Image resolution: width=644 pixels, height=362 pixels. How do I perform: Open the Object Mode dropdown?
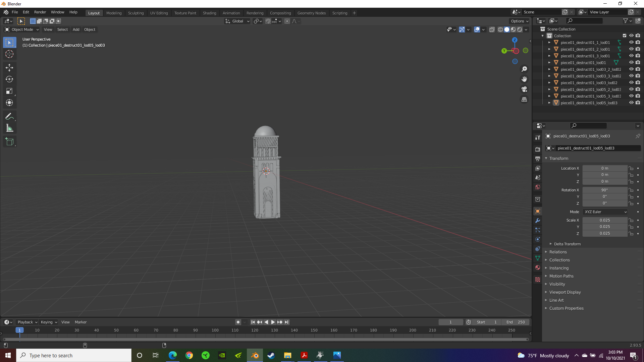click(x=22, y=29)
